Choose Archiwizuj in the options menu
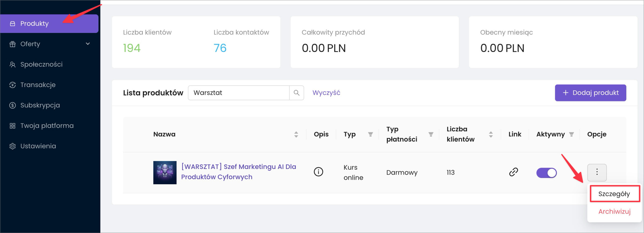The height and width of the screenshot is (233, 644). click(x=614, y=211)
